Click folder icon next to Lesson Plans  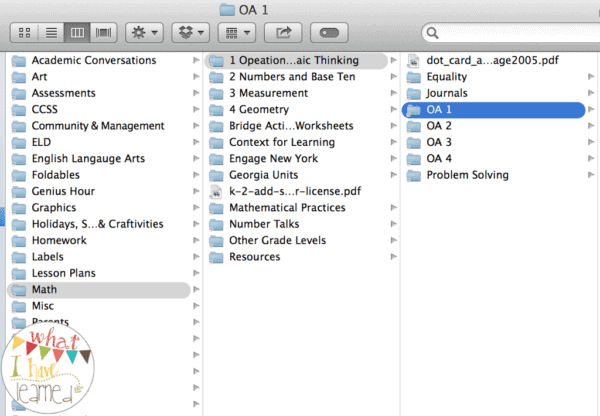[19, 274]
